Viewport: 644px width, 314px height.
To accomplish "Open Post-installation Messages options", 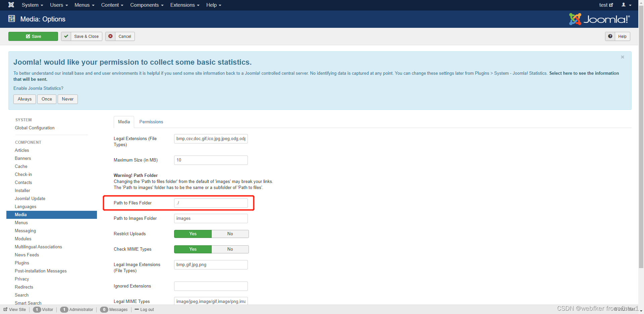I will [x=41, y=271].
